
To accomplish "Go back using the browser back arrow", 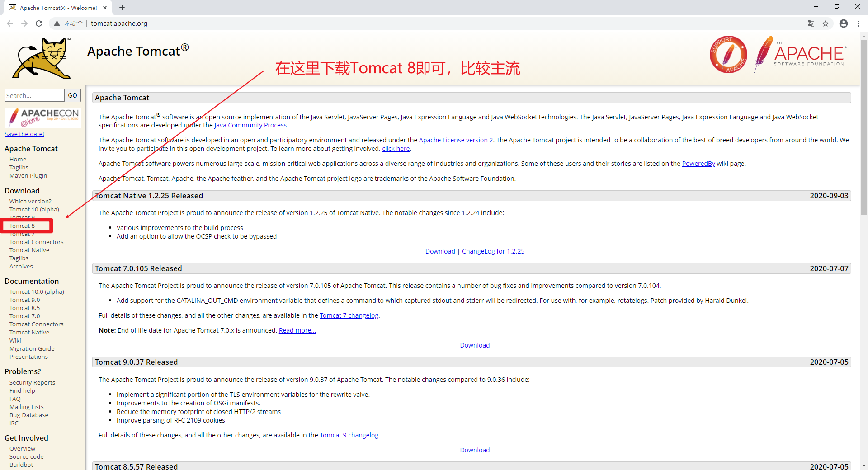I will tap(10, 23).
